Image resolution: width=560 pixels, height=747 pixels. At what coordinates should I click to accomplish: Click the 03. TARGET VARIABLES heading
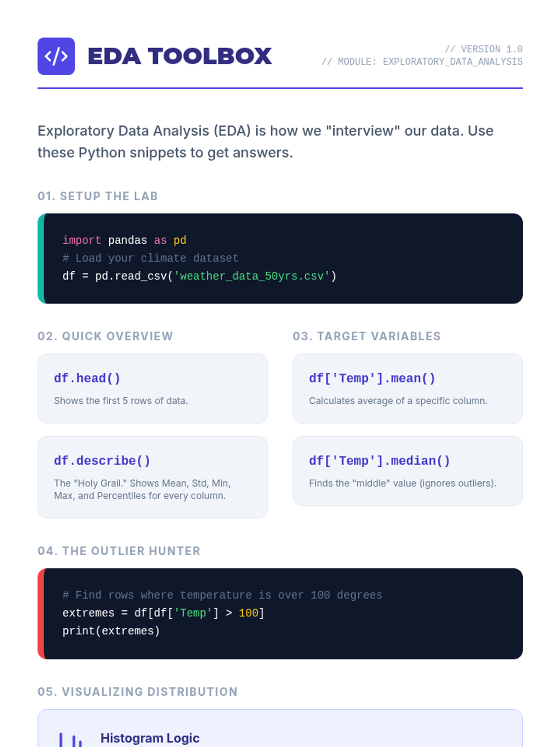[x=367, y=336]
